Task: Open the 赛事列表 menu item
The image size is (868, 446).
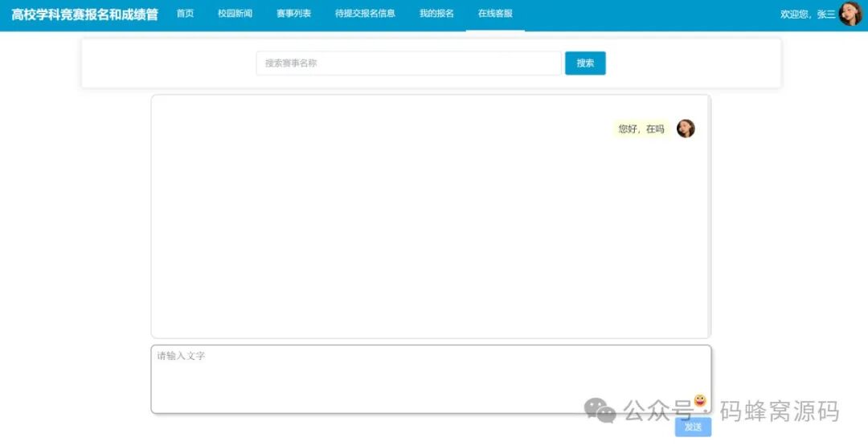Action: point(293,14)
